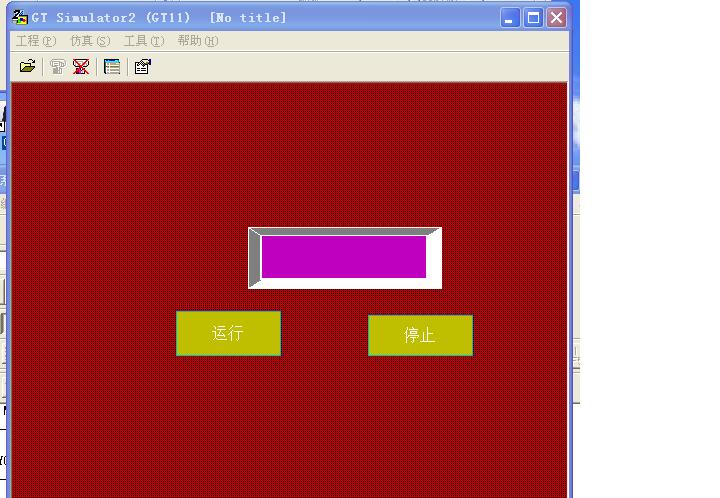The height and width of the screenshot is (498, 720).
Task: Open the 工具(T) menu
Action: point(144,41)
